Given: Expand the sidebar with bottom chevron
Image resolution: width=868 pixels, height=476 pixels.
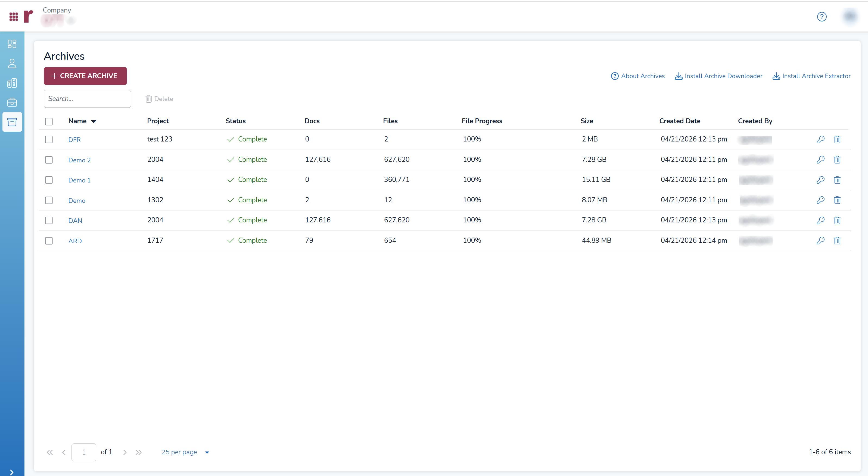Looking at the screenshot, I should [x=12, y=472].
